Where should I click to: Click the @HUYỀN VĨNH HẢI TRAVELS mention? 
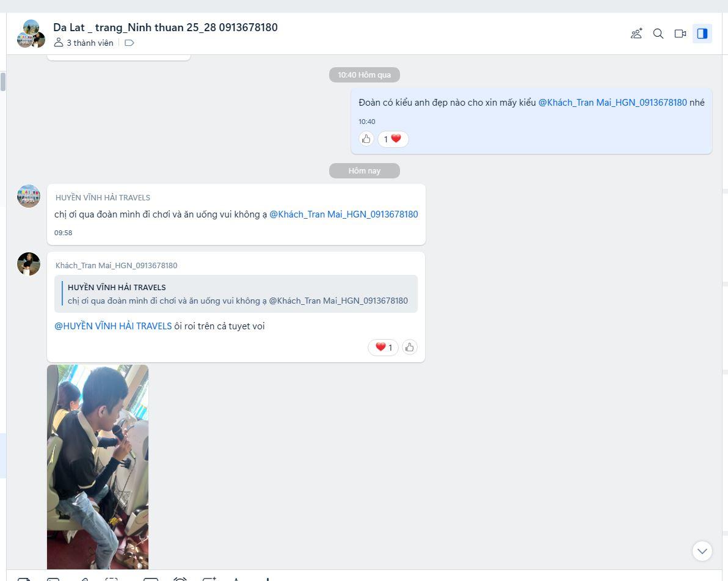click(113, 326)
